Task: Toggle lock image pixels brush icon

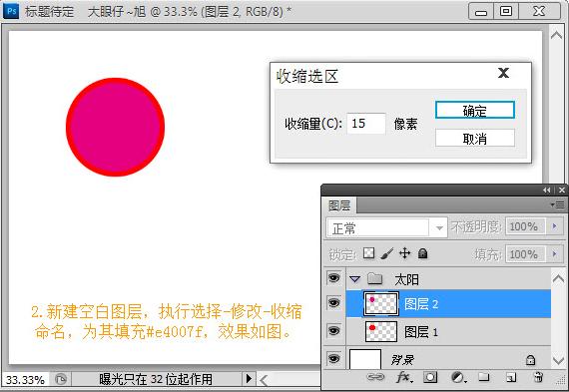Action: click(x=387, y=253)
